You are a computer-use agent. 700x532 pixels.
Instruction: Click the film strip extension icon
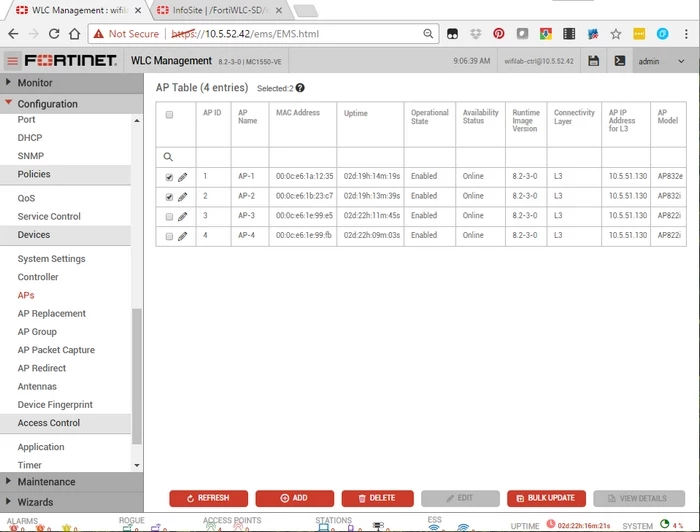(569, 34)
